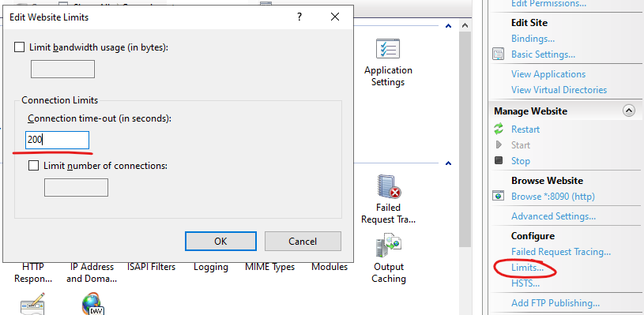Open the Application Settings icon
The height and width of the screenshot is (315, 644).
388,49
